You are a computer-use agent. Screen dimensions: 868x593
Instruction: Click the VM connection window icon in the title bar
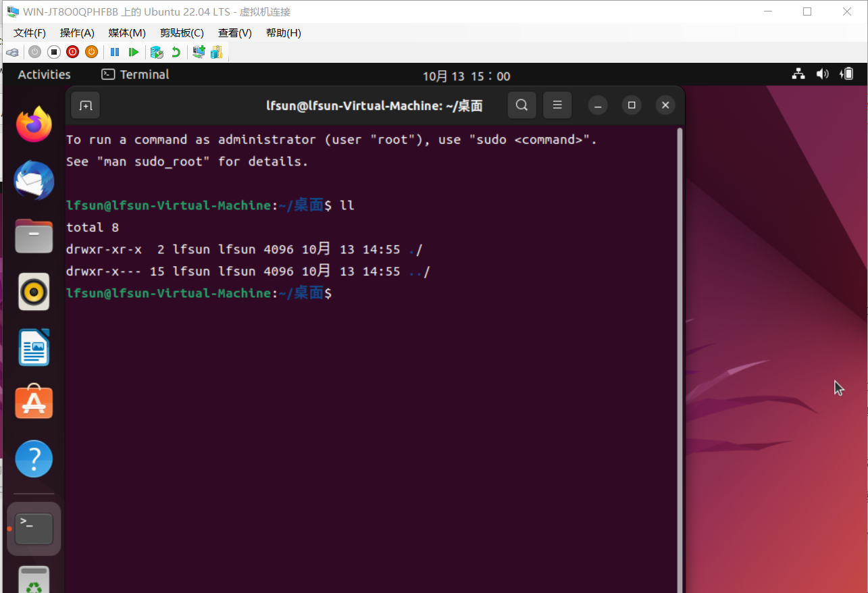click(13, 12)
